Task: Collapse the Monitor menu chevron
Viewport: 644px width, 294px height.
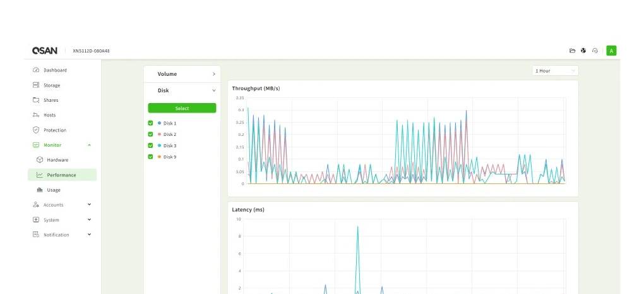Action: point(89,145)
